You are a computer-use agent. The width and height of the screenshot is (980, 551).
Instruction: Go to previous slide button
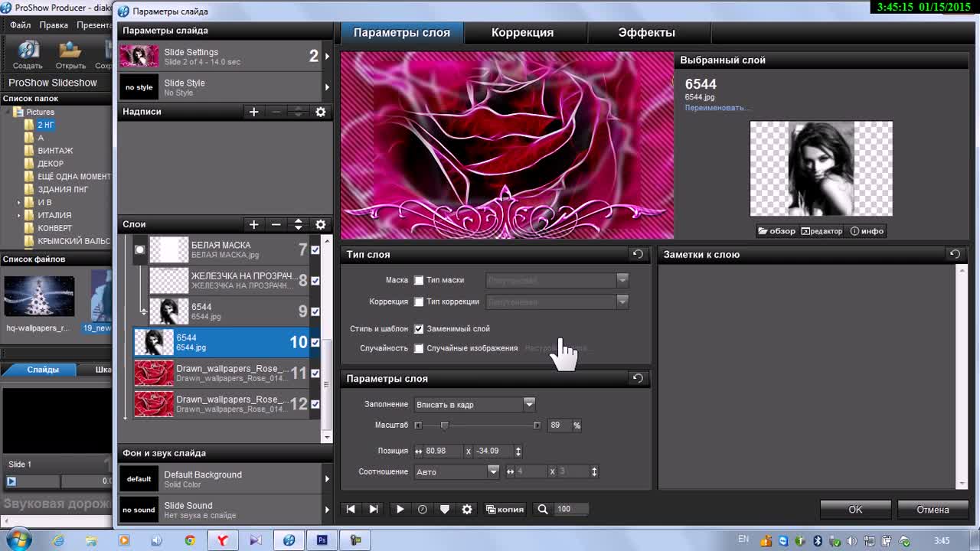tap(351, 509)
